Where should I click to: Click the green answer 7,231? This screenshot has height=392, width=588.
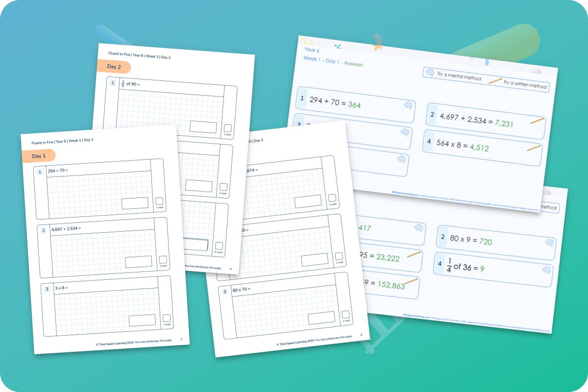coord(504,123)
